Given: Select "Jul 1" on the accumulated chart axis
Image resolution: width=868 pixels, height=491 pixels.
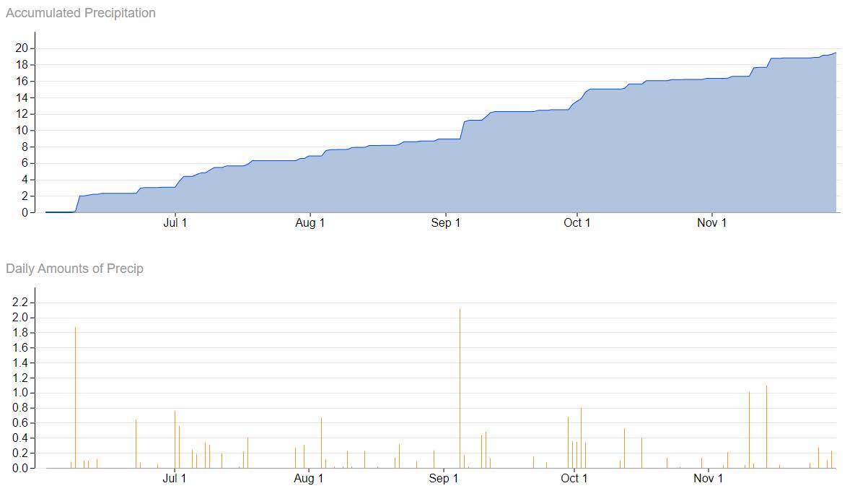Looking at the screenshot, I should tap(175, 223).
